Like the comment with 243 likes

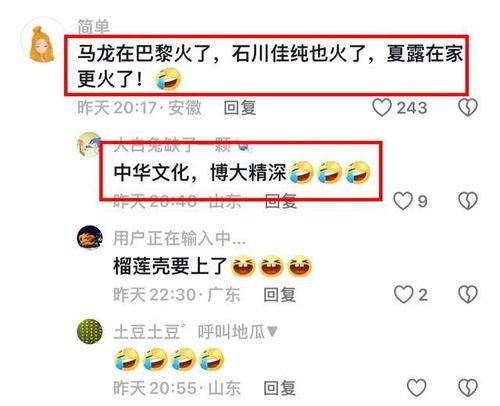click(x=382, y=108)
